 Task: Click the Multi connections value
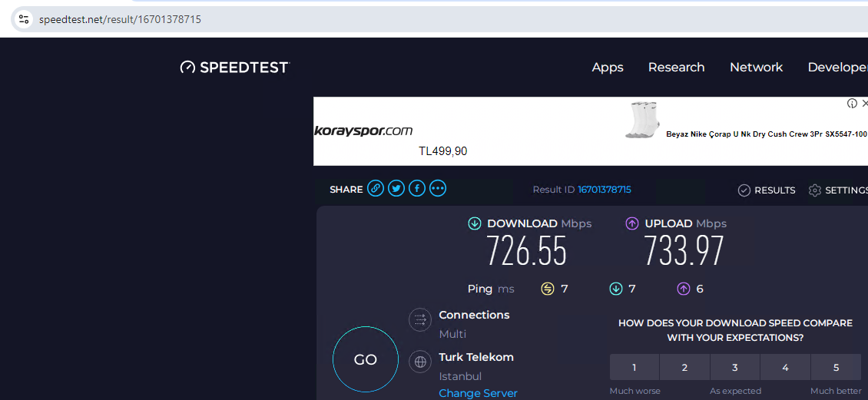(453, 334)
